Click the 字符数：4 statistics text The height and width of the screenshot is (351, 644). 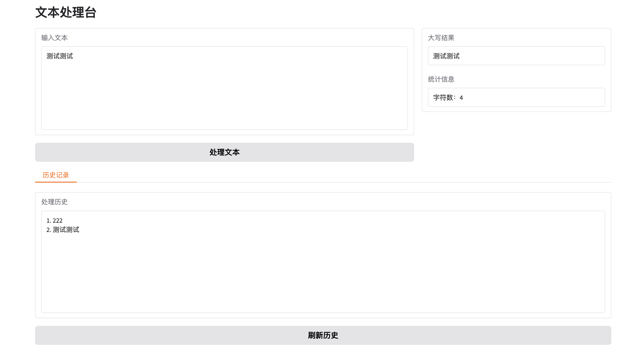448,97
